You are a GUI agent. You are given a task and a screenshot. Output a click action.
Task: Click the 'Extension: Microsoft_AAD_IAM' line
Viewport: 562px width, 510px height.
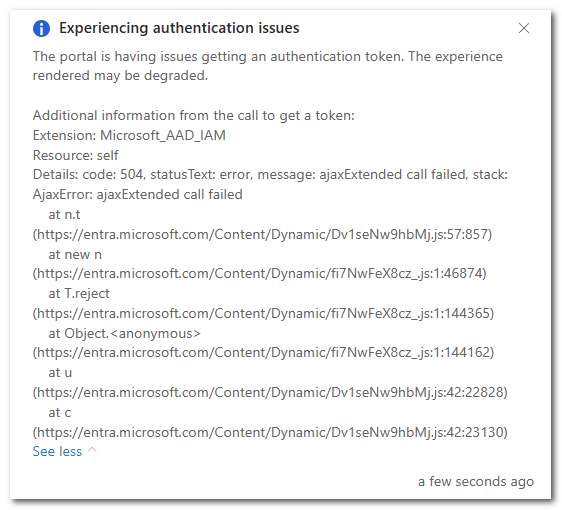pos(129,135)
